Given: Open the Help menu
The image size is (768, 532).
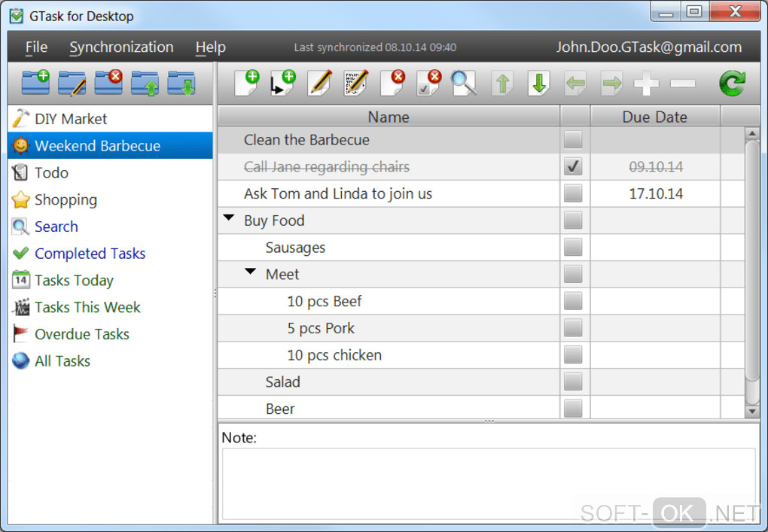Looking at the screenshot, I should tap(211, 47).
